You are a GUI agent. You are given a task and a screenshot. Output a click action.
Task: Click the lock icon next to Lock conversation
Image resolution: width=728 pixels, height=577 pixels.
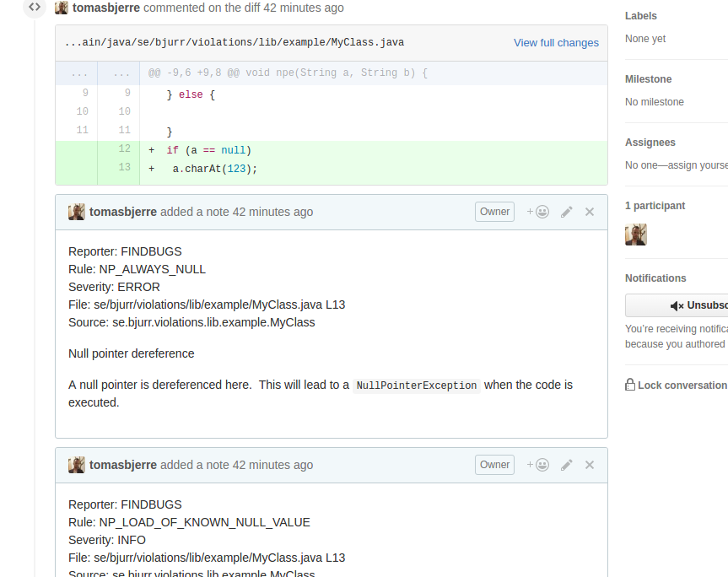coord(630,385)
